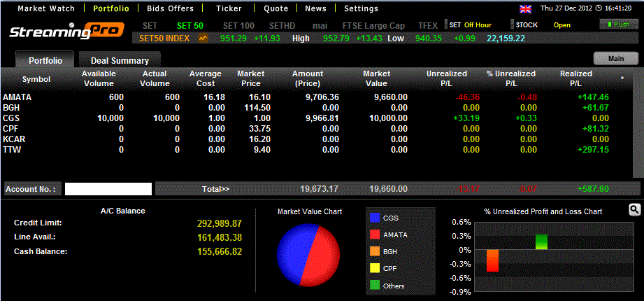Click the green bar in the P/L chart
Viewport: 644px width, 301px height.
[541, 241]
